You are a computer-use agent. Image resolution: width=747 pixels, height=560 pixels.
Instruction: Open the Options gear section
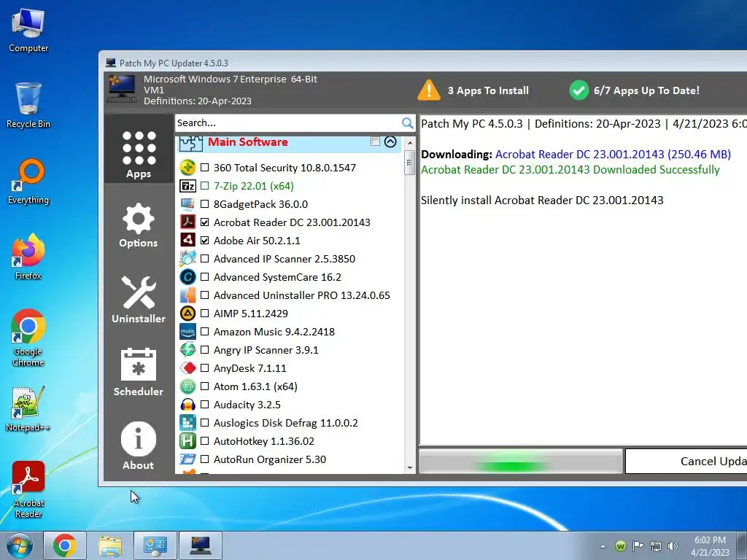138,225
